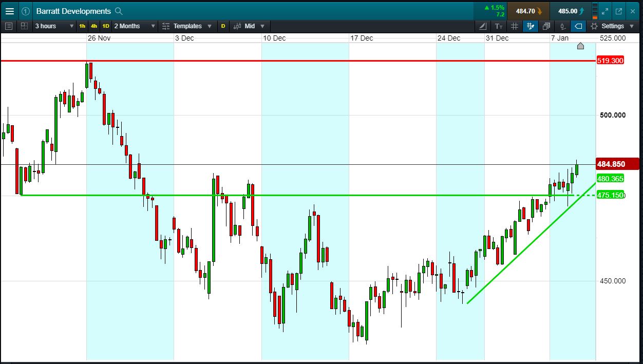Select the red 519.300 price label
Image resolution: width=643 pixels, height=364 pixels.
point(610,61)
